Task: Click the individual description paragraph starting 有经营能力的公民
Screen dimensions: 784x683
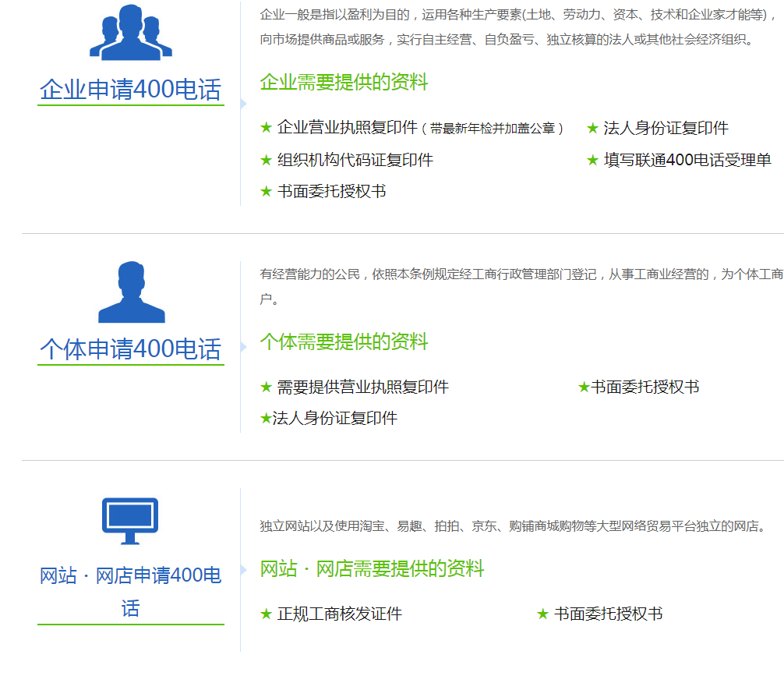Action: point(521,287)
